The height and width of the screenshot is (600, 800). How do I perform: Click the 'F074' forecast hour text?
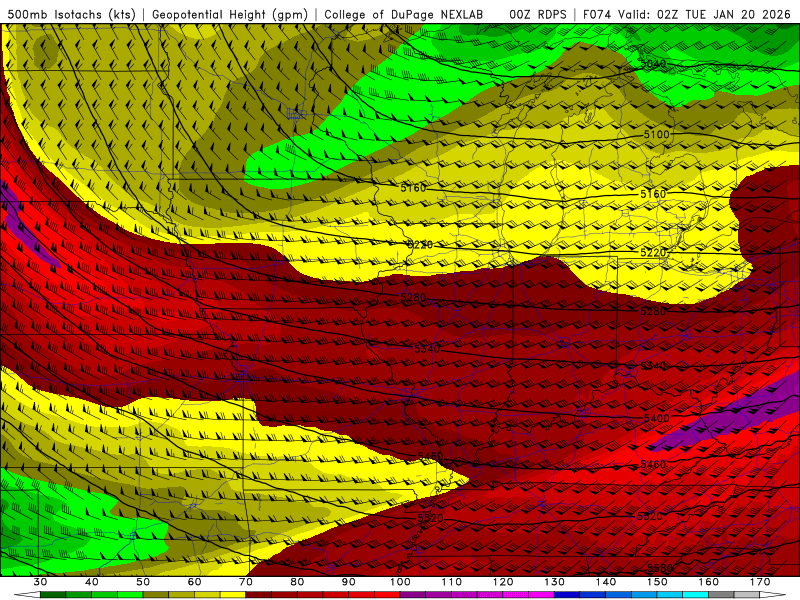pos(598,15)
